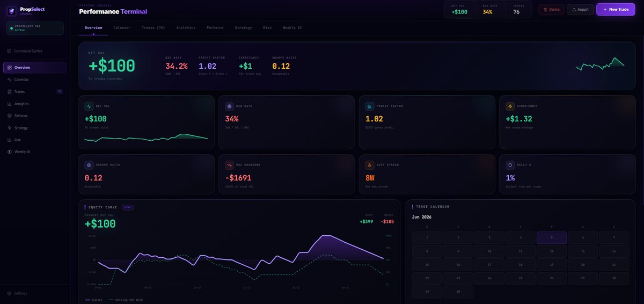Click the Best Streak card flame icon

pyautogui.click(x=370, y=165)
